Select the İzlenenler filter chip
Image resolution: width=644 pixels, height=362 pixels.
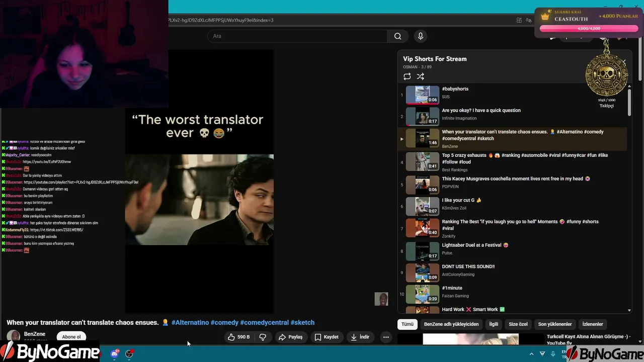tap(593, 324)
